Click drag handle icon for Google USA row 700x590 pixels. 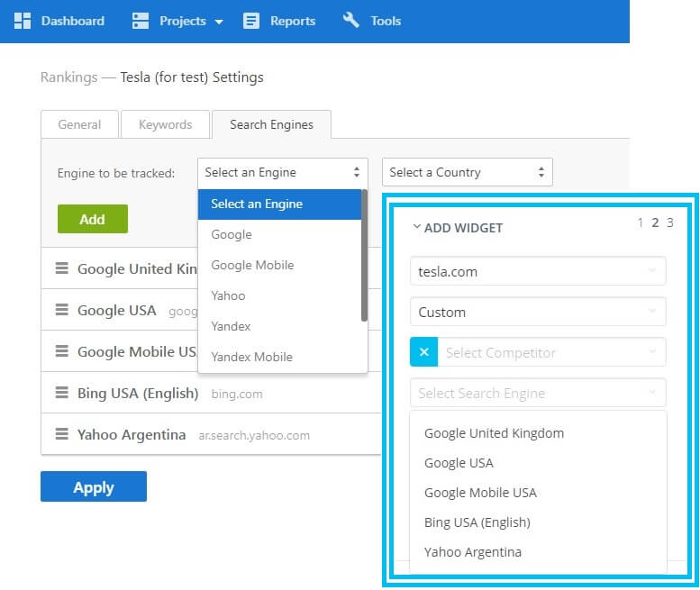point(62,310)
